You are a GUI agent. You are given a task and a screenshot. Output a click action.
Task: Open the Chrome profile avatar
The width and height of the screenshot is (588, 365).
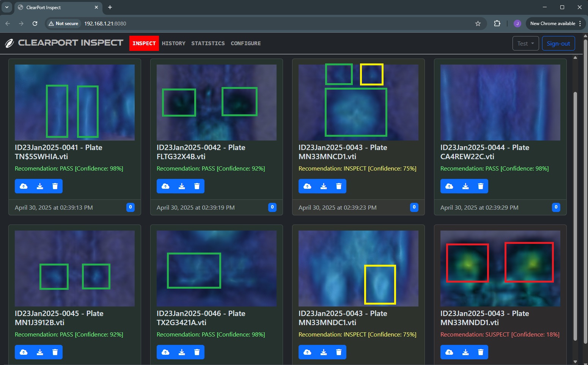517,24
